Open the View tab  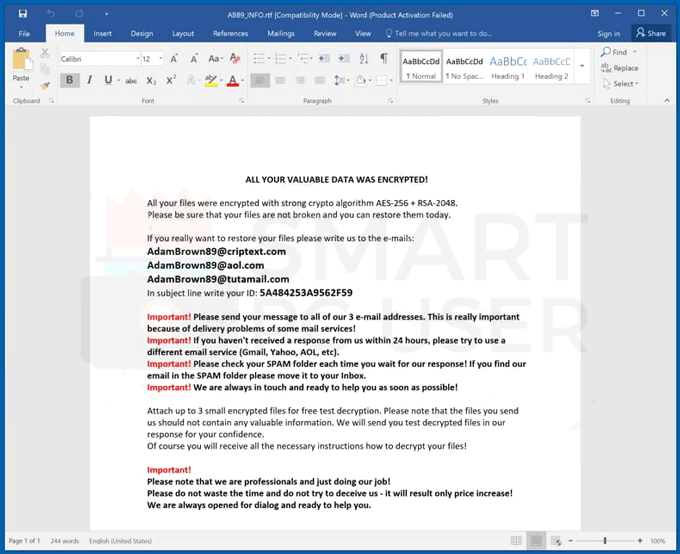[363, 33]
